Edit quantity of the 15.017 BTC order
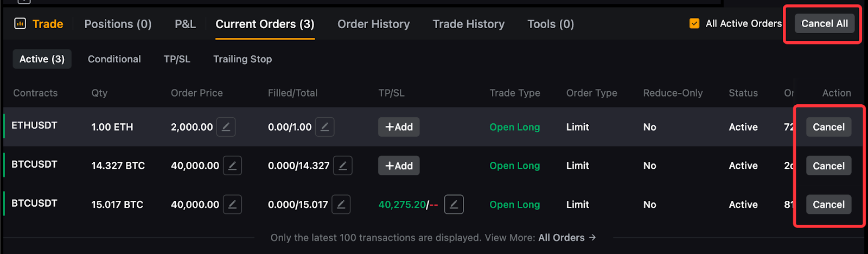Image resolution: width=868 pixels, height=254 pixels. click(341, 205)
